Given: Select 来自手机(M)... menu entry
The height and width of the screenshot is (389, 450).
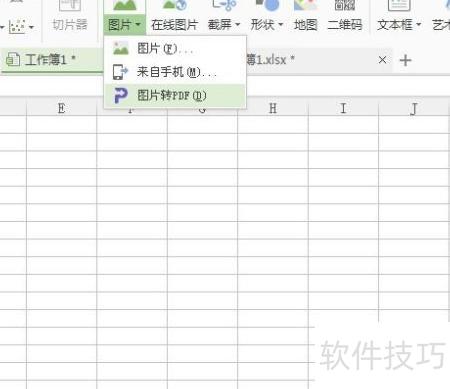Looking at the screenshot, I should tap(175, 72).
